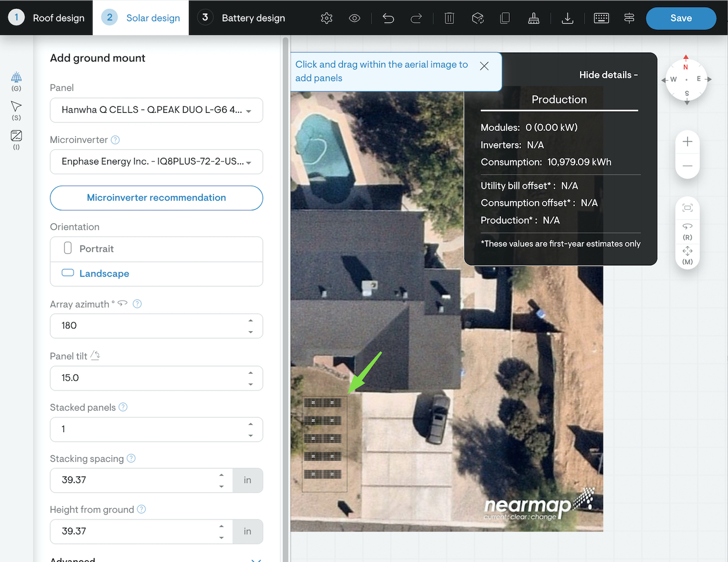Choose Landscape orientation

[x=156, y=273]
